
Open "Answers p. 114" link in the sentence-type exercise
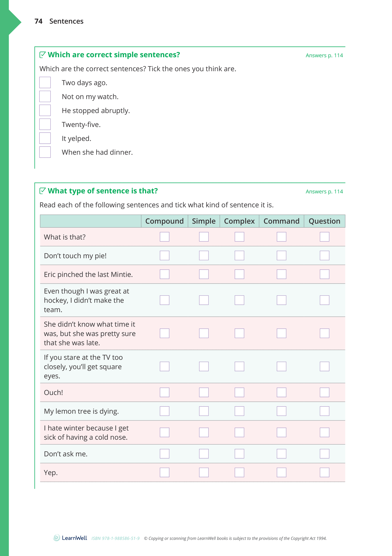324,192
